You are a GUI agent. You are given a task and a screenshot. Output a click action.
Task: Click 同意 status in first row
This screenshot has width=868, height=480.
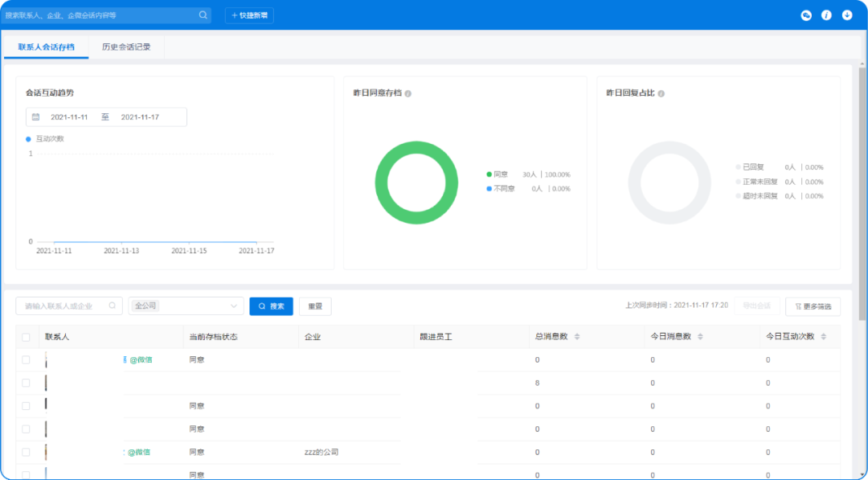197,360
